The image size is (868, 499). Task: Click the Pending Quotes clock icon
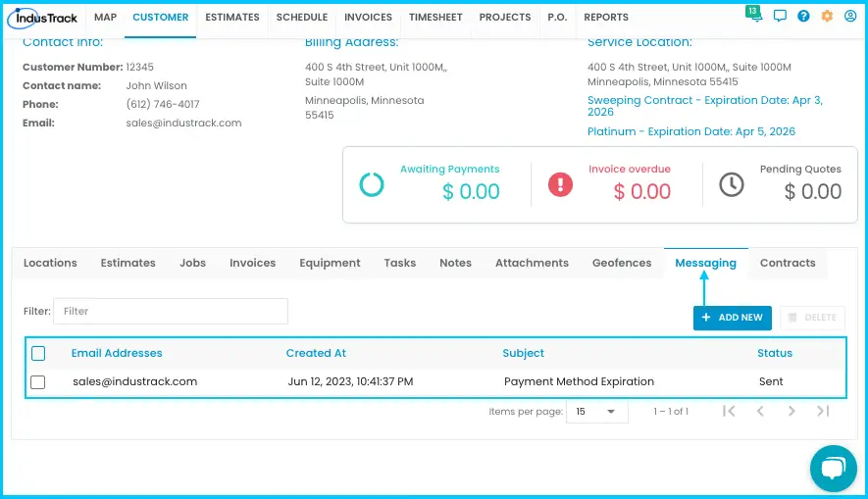point(732,184)
